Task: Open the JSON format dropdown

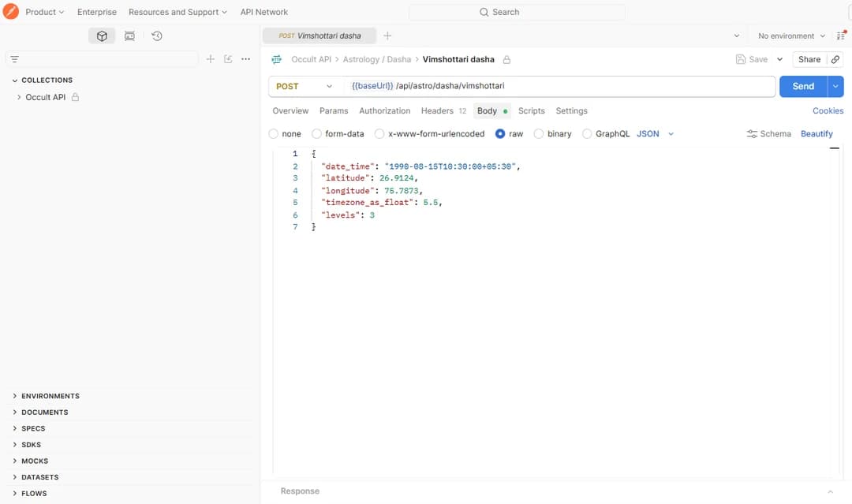Action: [656, 133]
